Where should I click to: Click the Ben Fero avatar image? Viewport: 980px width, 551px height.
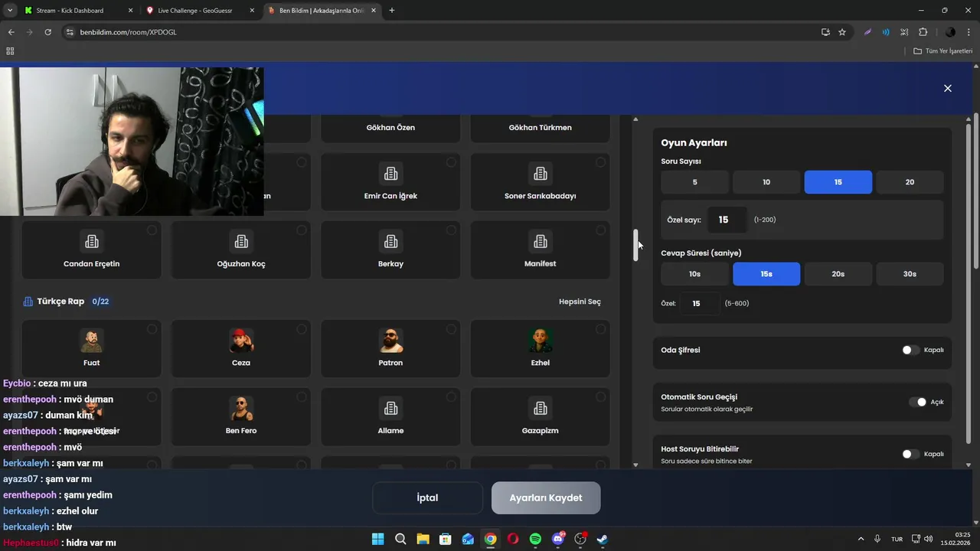click(241, 409)
